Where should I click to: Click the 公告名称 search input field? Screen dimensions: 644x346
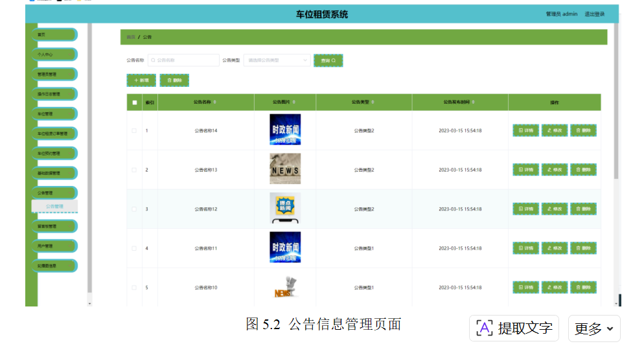pos(183,60)
